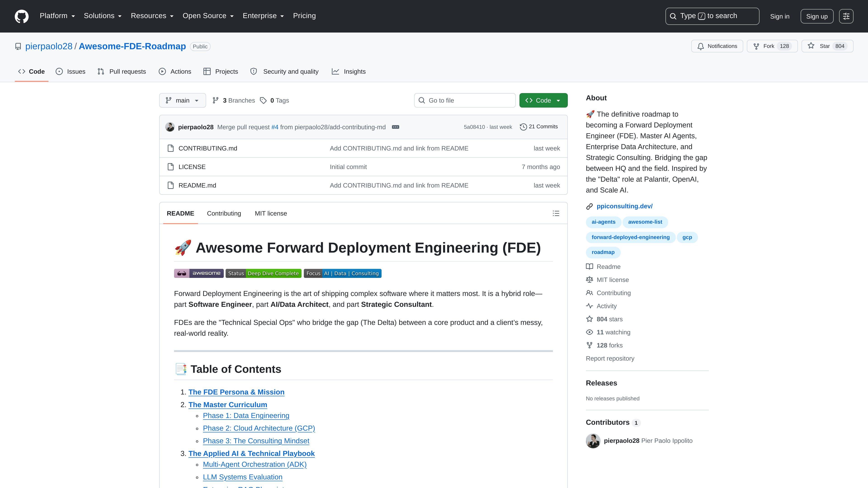Open the ppiconsulting.dev website link
The height and width of the screenshot is (488, 868).
624,206
